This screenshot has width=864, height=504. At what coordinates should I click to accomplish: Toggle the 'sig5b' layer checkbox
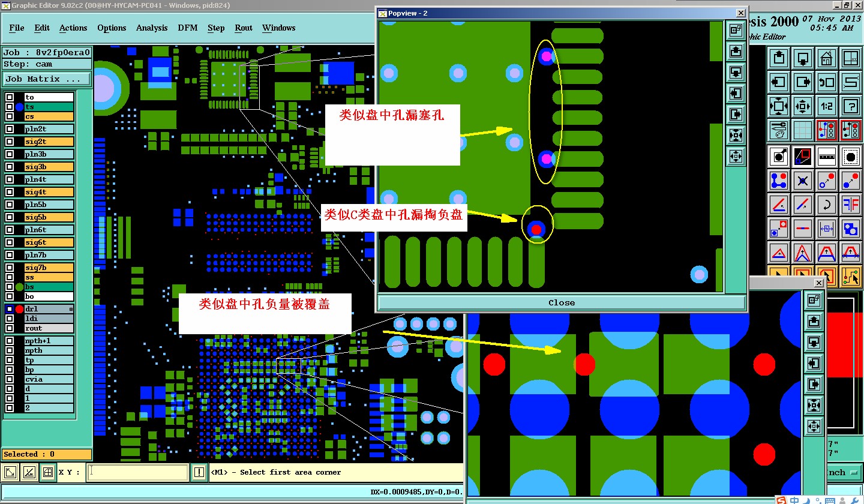pos(10,217)
